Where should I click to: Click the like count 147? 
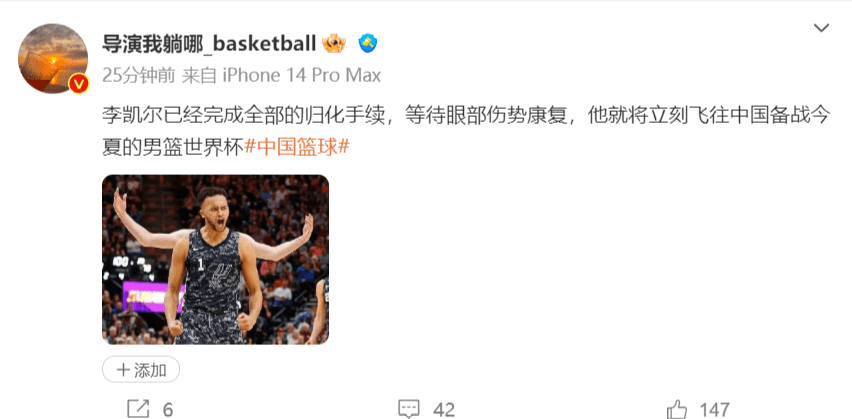[715, 410]
